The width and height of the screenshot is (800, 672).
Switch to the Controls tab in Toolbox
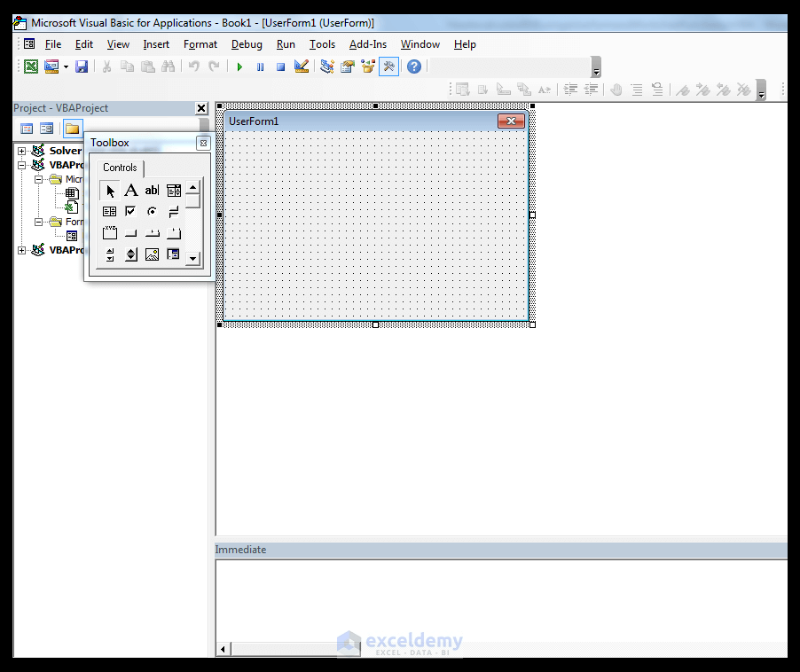coord(120,168)
